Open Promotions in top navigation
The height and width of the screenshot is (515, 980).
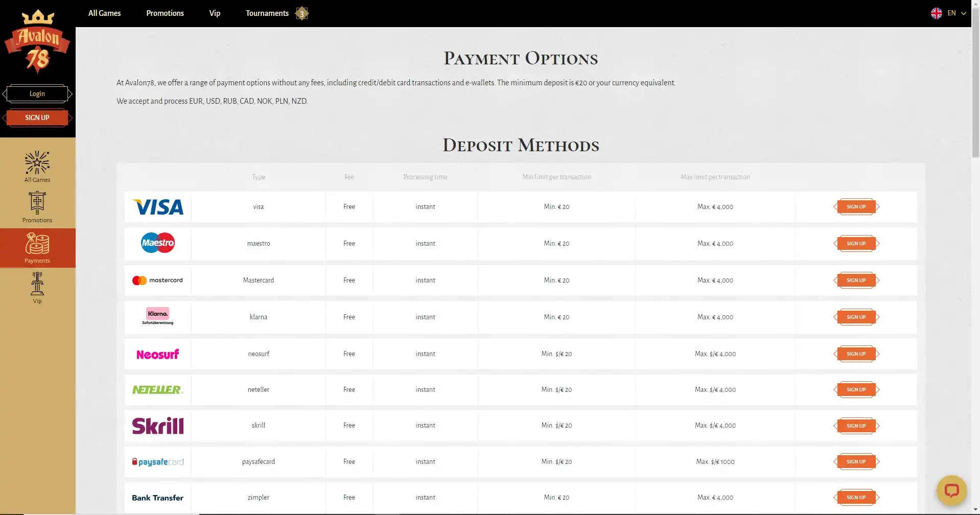coord(165,13)
